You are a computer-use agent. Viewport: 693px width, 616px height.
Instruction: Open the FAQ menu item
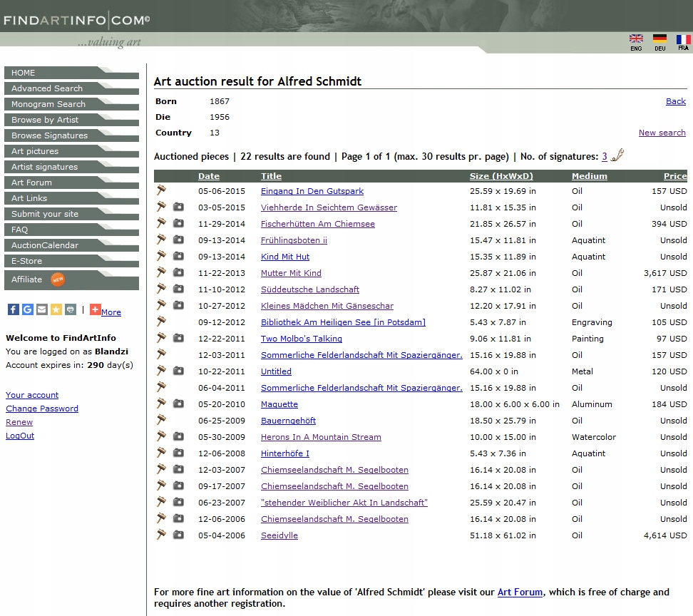click(71, 230)
